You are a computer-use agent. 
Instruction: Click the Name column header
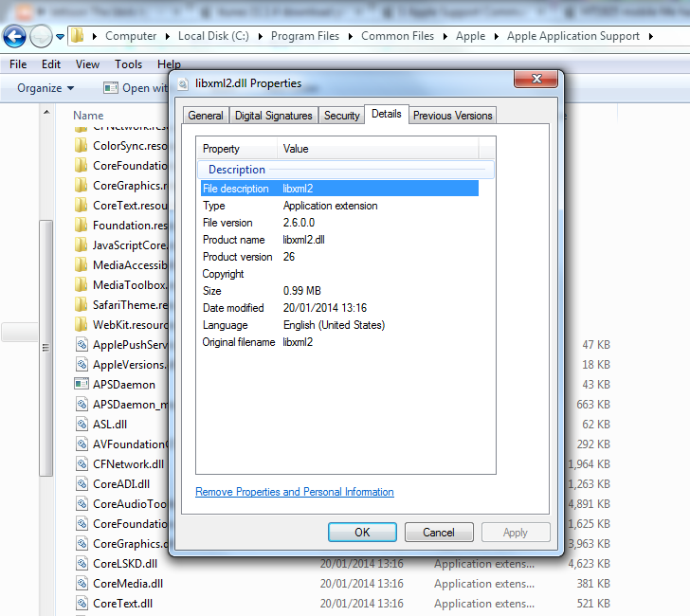[x=88, y=116]
